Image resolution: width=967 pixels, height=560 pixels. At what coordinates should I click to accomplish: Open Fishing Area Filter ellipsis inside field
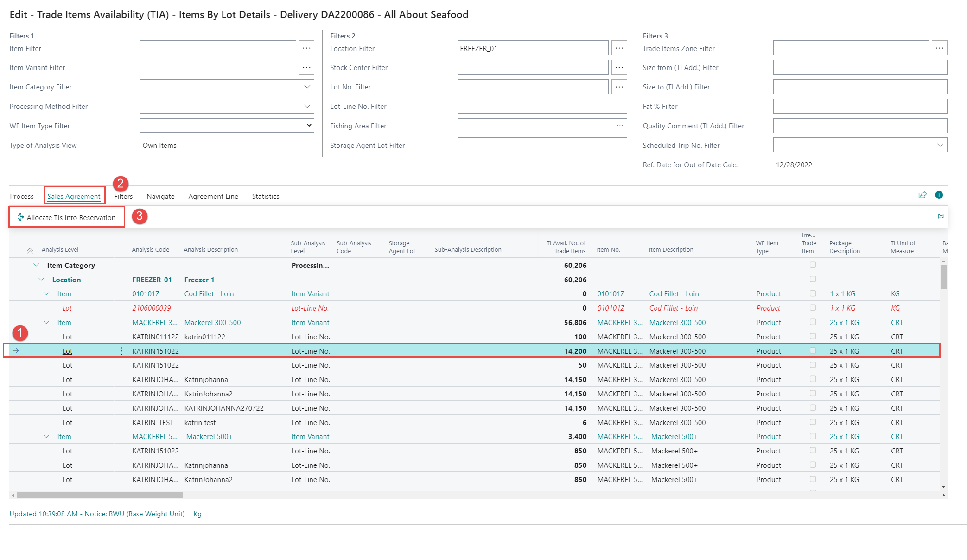(x=620, y=126)
